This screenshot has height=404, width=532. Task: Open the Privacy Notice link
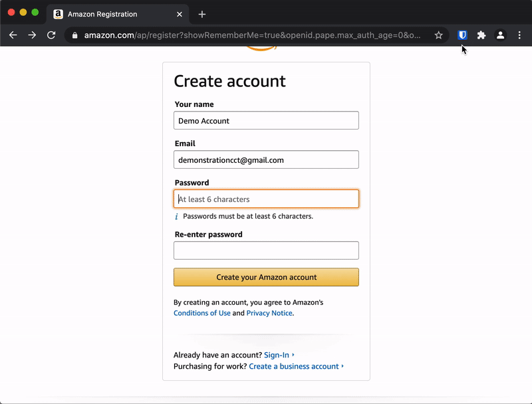pyautogui.click(x=269, y=313)
